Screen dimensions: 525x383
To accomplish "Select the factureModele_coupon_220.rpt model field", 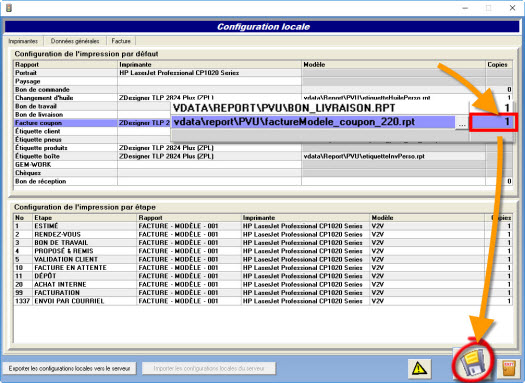I will 313,122.
